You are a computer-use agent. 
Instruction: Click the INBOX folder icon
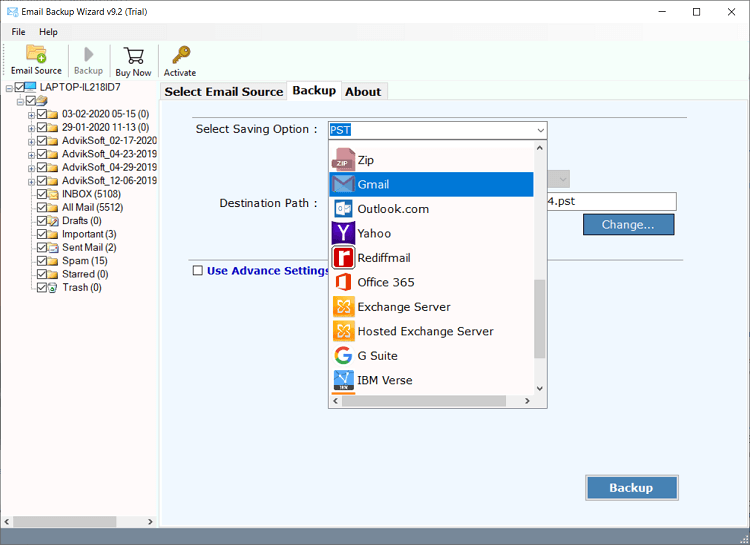coord(53,194)
